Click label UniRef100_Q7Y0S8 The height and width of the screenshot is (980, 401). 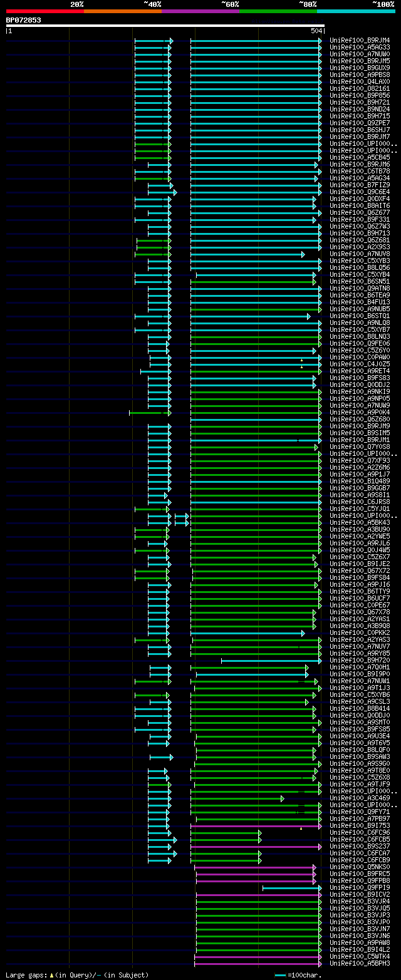(x=360, y=446)
